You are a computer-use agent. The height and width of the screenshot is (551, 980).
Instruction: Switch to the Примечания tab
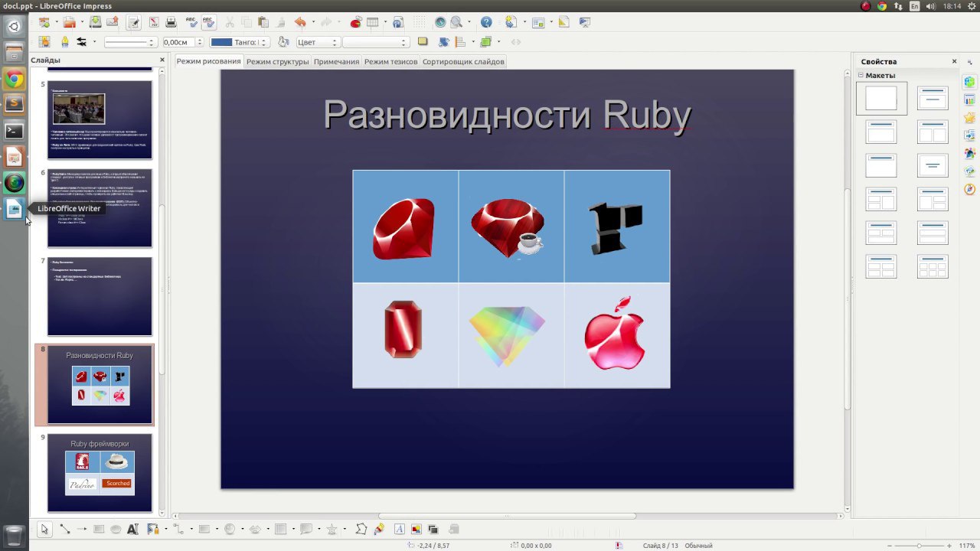(336, 61)
